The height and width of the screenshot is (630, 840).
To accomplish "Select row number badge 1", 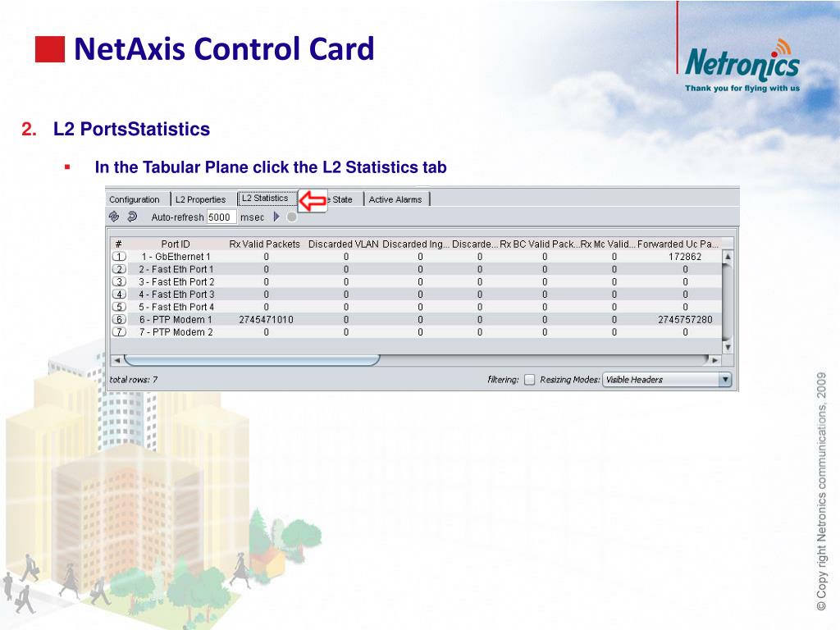I will pos(119,257).
